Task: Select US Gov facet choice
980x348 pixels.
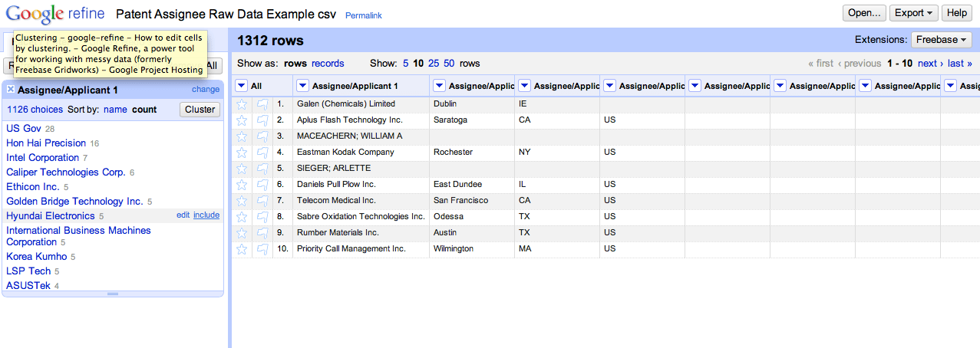Action: click(24, 129)
